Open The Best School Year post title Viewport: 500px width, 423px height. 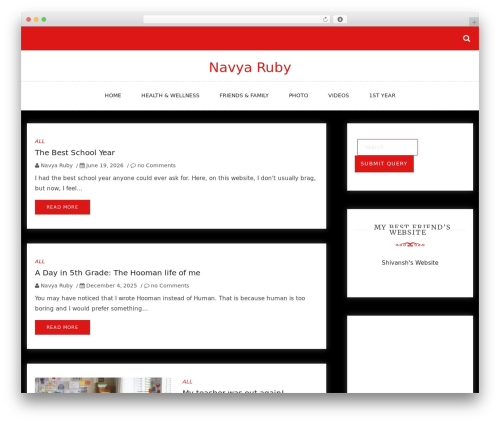coord(75,153)
